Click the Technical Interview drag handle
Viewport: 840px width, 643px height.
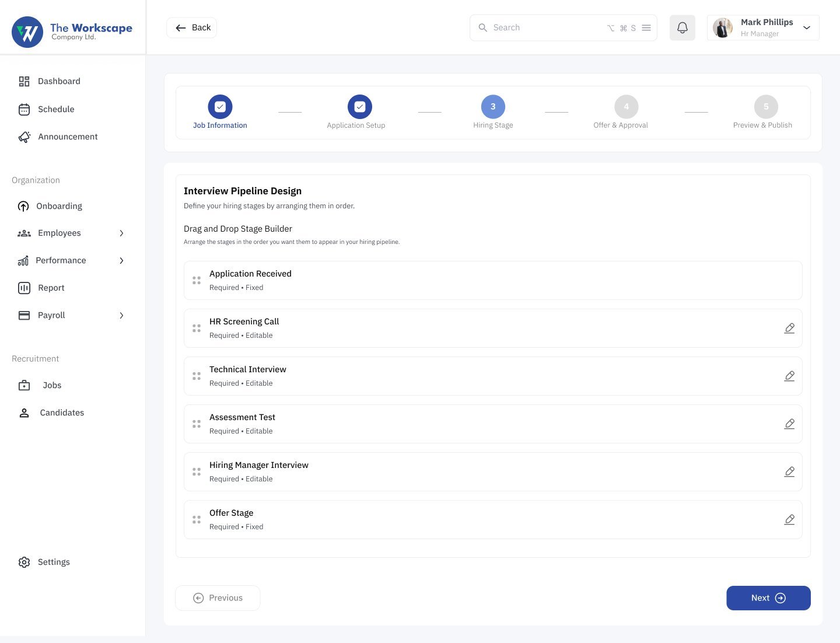click(x=197, y=376)
